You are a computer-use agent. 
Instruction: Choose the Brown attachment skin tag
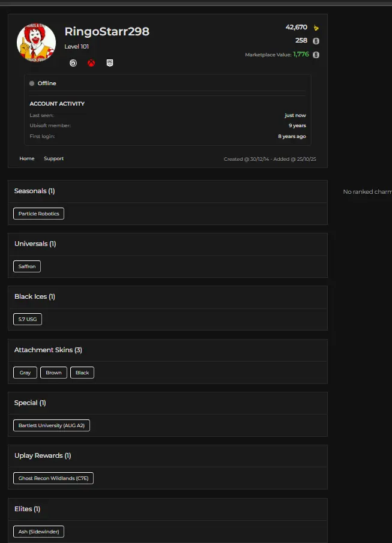pyautogui.click(x=53, y=373)
